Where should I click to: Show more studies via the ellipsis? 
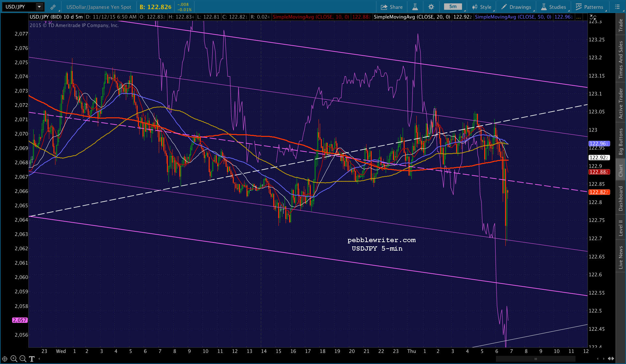578,17
